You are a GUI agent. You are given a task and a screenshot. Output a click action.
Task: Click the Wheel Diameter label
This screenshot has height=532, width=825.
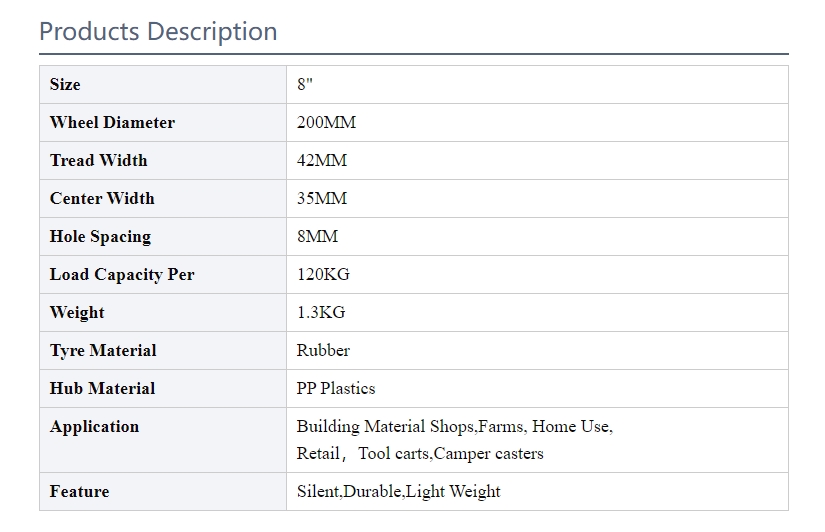click(112, 123)
